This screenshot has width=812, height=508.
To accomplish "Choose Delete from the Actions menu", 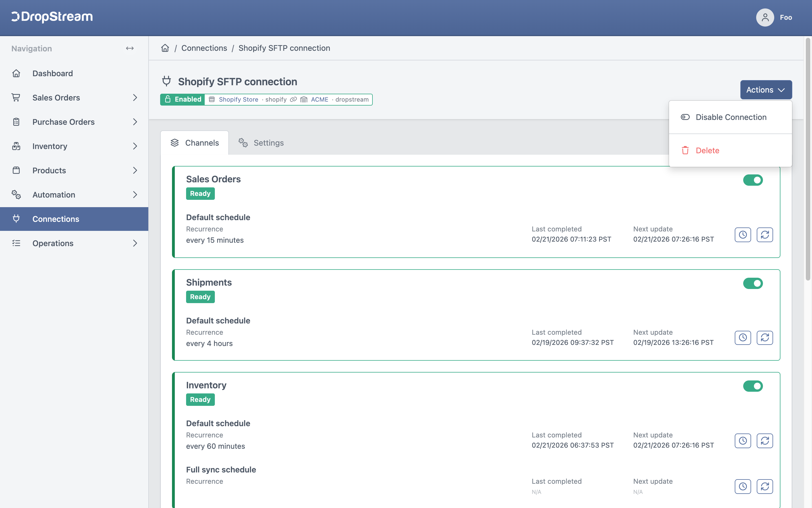I will point(730,150).
